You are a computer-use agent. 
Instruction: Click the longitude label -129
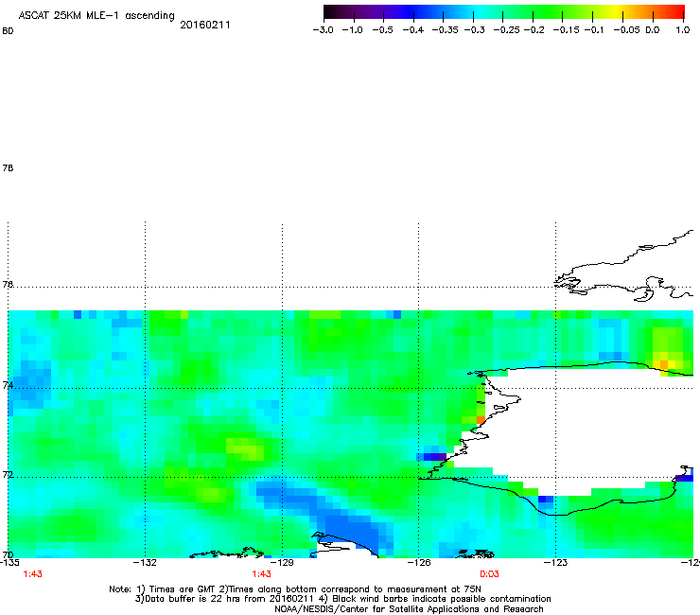tap(282, 563)
